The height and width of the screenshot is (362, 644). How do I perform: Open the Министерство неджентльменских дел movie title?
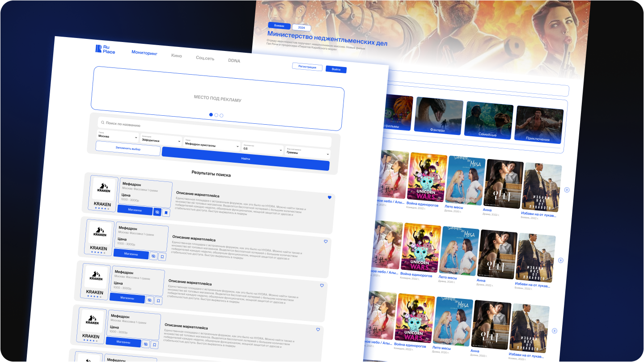(x=327, y=38)
